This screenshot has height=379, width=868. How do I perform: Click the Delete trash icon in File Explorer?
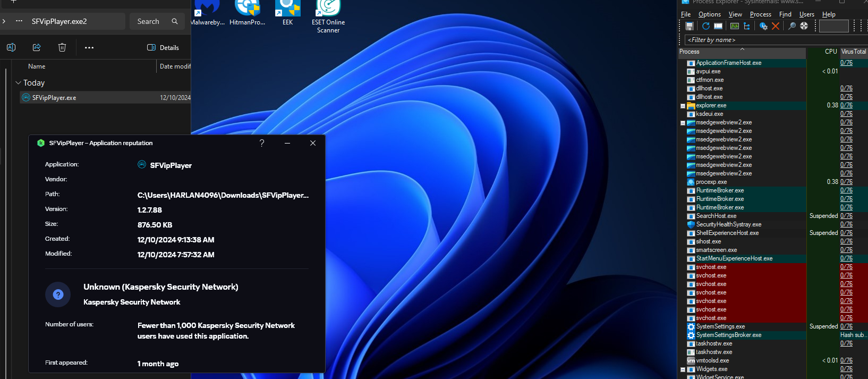coord(62,47)
